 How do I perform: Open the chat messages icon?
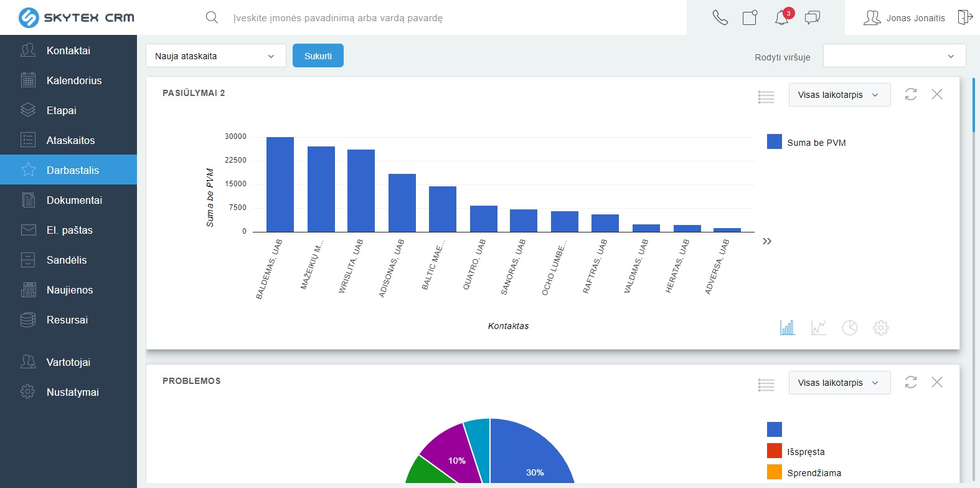[x=813, y=17]
